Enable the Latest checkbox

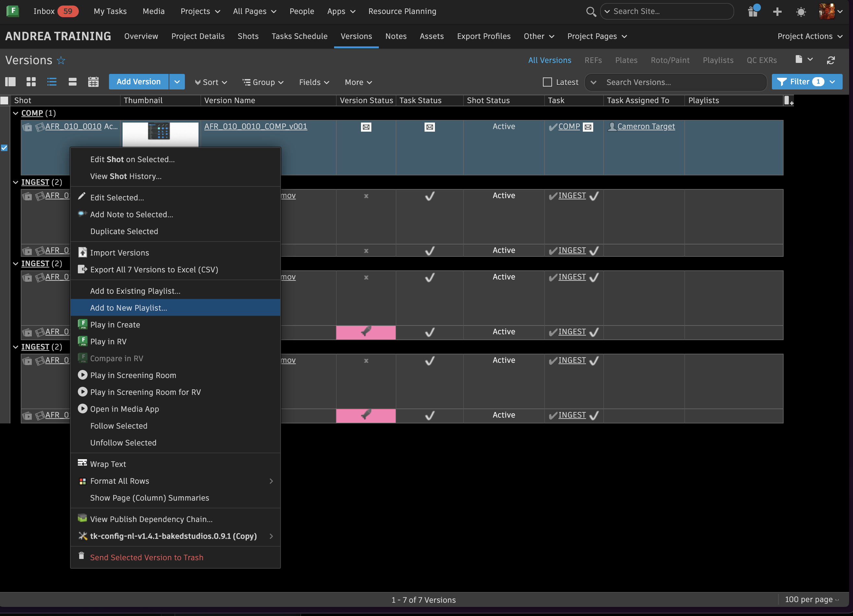point(547,82)
